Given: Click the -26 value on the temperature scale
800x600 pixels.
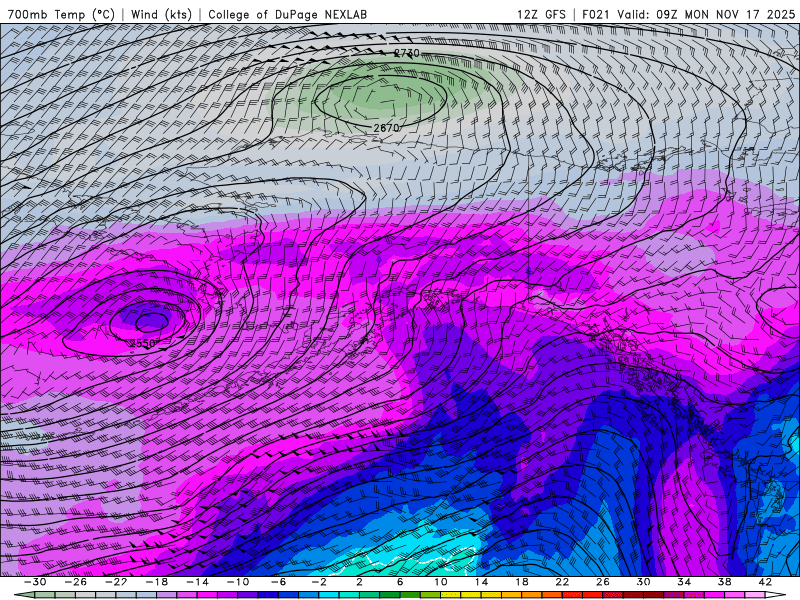Looking at the screenshot, I should pos(76,582).
